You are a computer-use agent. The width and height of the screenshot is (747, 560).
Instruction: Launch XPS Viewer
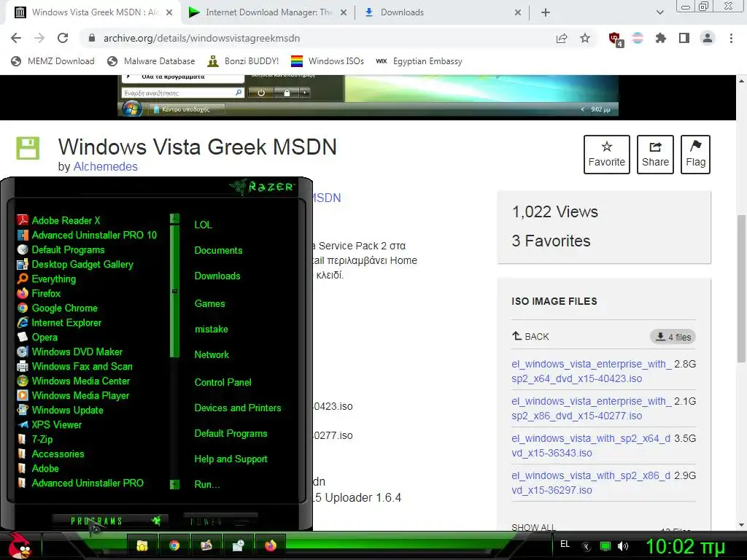click(49, 425)
